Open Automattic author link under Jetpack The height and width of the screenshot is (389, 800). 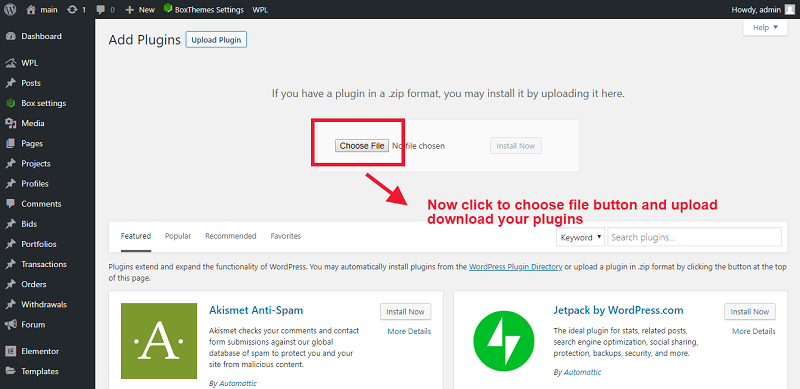coord(583,372)
